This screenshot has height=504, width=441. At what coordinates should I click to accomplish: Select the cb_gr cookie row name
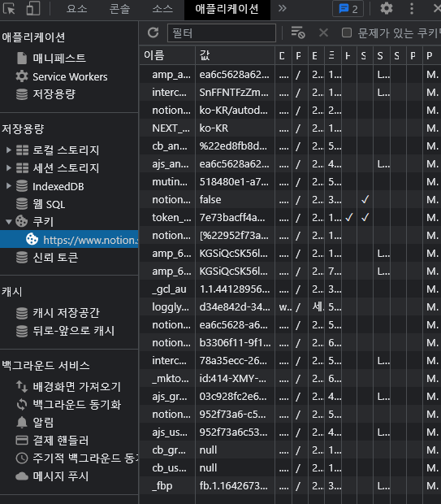point(169,450)
